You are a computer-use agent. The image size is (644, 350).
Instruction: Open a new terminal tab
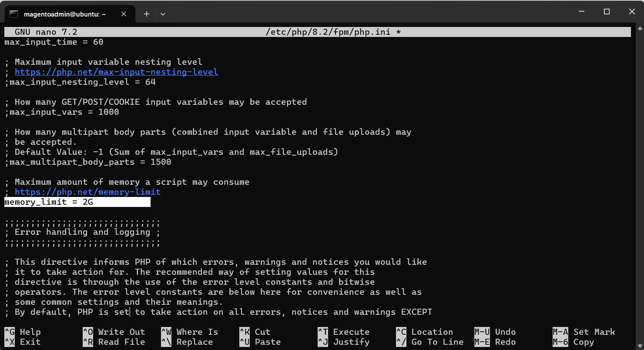point(147,14)
